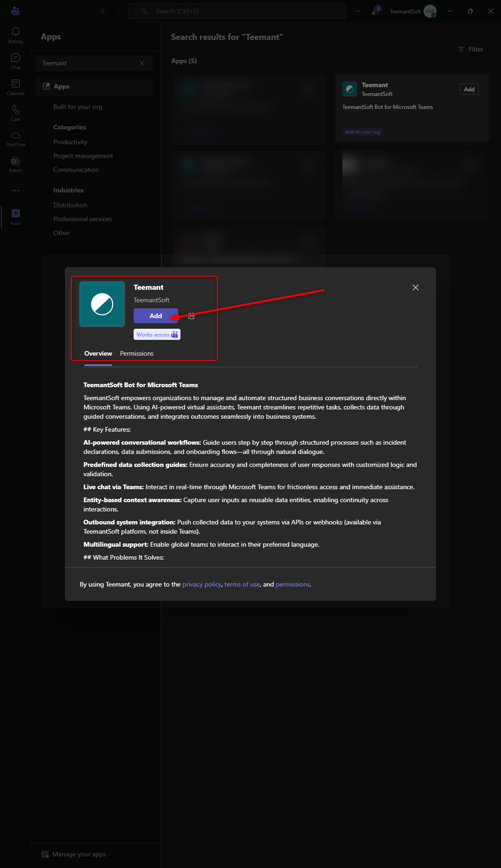
Task: Choose Professional services industry
Action: [x=83, y=219]
